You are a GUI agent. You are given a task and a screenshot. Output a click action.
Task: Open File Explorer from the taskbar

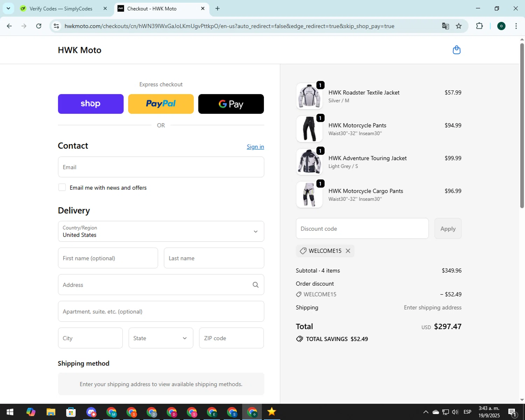pos(51,412)
